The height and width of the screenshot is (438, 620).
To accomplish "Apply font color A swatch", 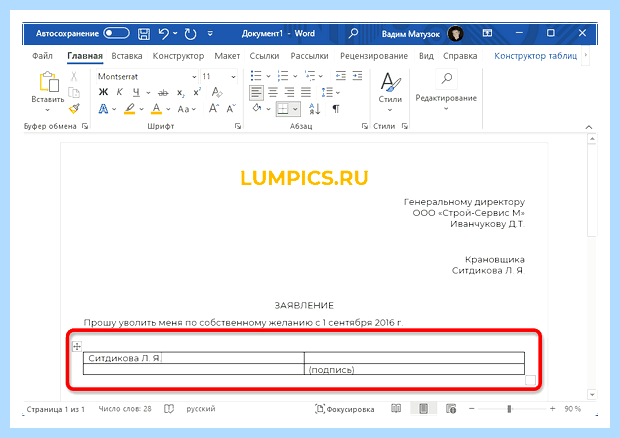I will point(157,109).
